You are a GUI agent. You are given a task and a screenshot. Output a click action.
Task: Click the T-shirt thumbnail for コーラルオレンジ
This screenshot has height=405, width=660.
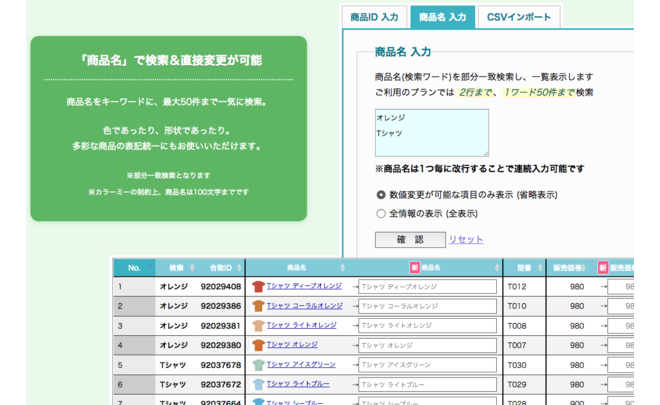tap(258, 306)
